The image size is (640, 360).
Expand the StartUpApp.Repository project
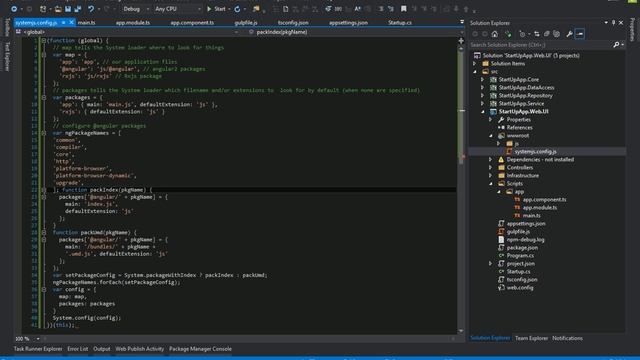click(x=482, y=96)
